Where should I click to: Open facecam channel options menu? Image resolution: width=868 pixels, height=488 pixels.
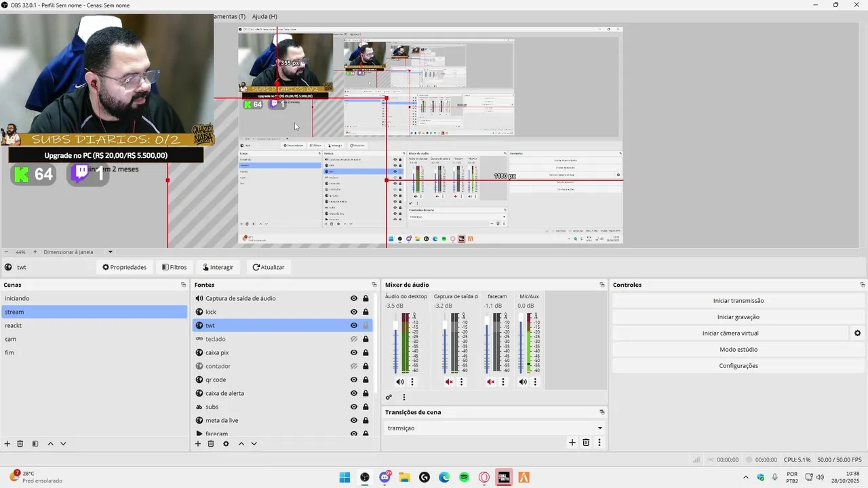(x=502, y=382)
